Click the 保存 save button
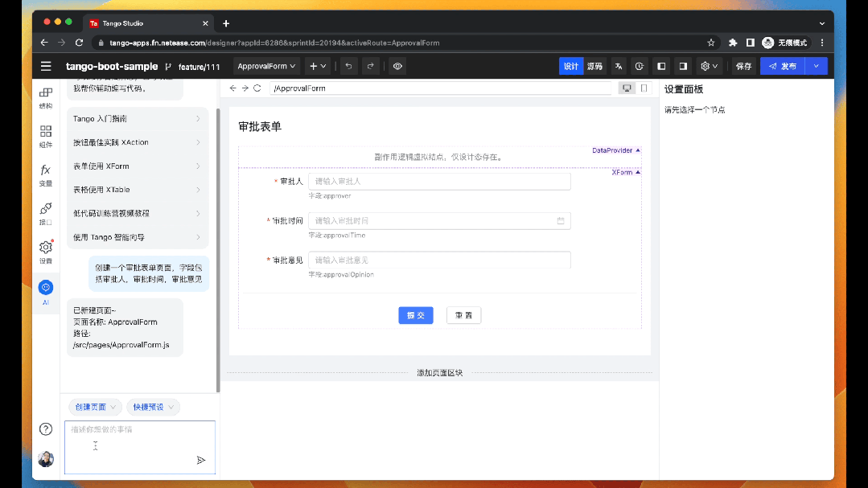This screenshot has height=488, width=868. (743, 67)
